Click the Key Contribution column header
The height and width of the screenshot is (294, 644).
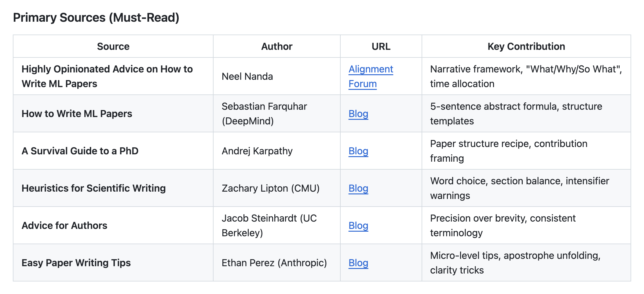[526, 46]
